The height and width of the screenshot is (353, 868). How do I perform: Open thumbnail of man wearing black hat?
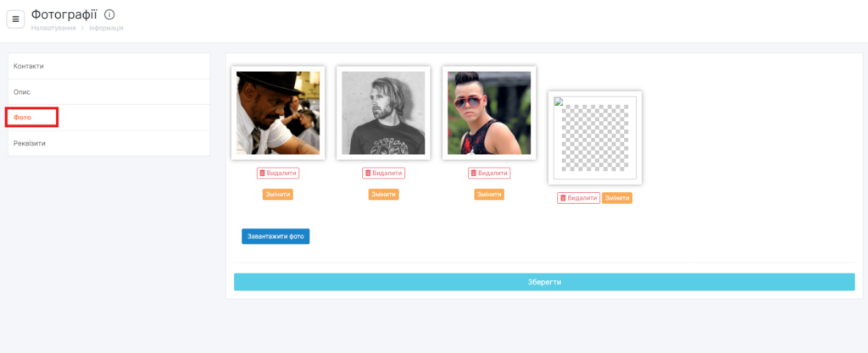[278, 113]
